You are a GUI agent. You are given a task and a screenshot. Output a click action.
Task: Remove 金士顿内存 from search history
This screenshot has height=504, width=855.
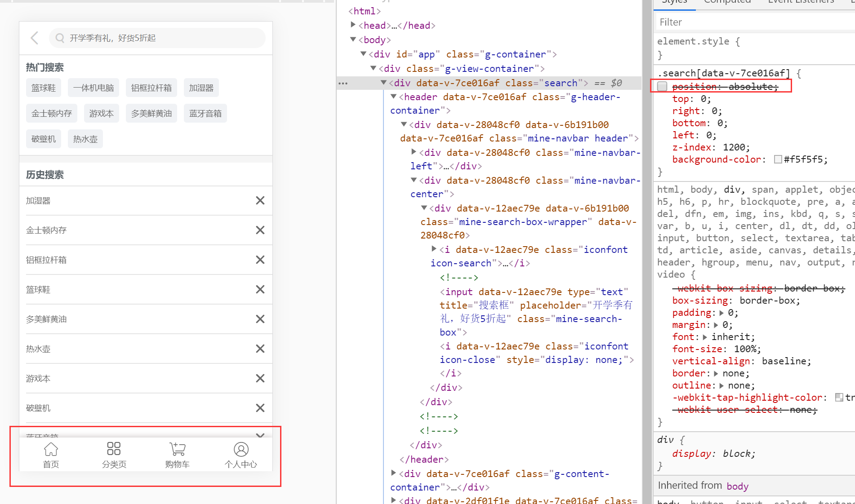pyautogui.click(x=260, y=230)
